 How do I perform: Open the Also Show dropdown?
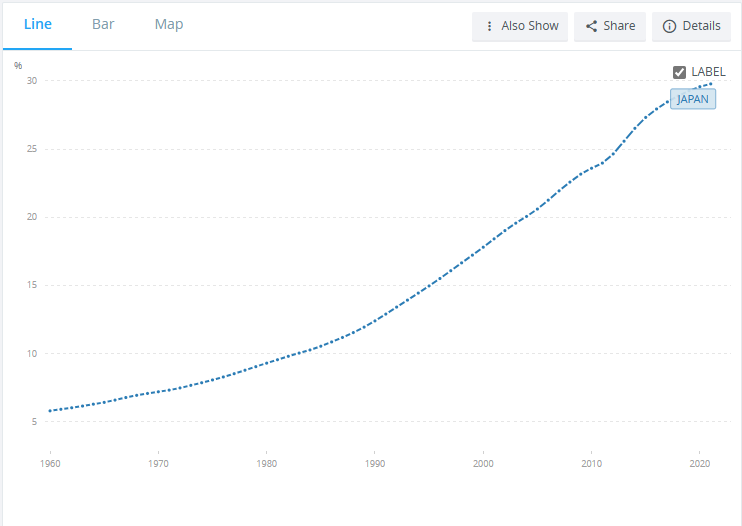520,26
